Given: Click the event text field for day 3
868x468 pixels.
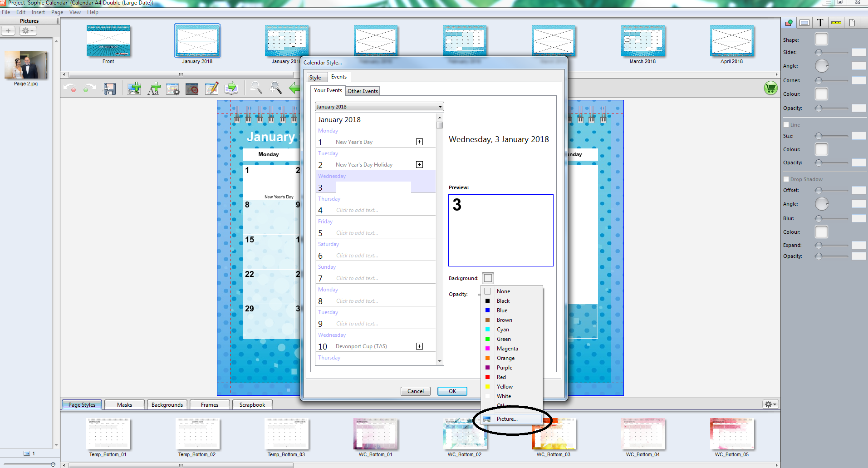Looking at the screenshot, I should tap(373, 187).
